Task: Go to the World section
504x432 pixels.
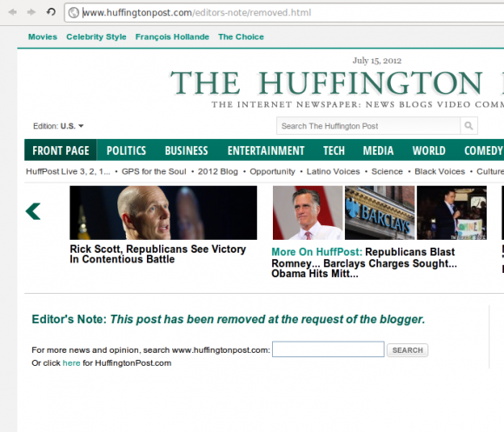Action: coord(429,150)
